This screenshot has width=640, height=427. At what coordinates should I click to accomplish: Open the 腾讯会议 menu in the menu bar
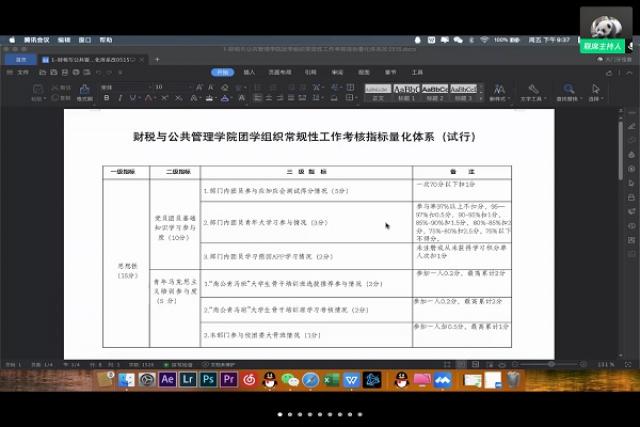tap(36, 40)
